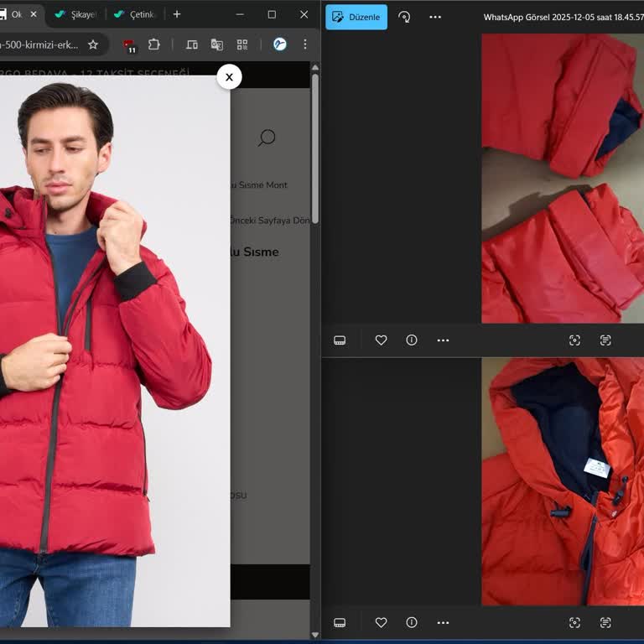Favorite the upper photo with the heart

(x=381, y=340)
